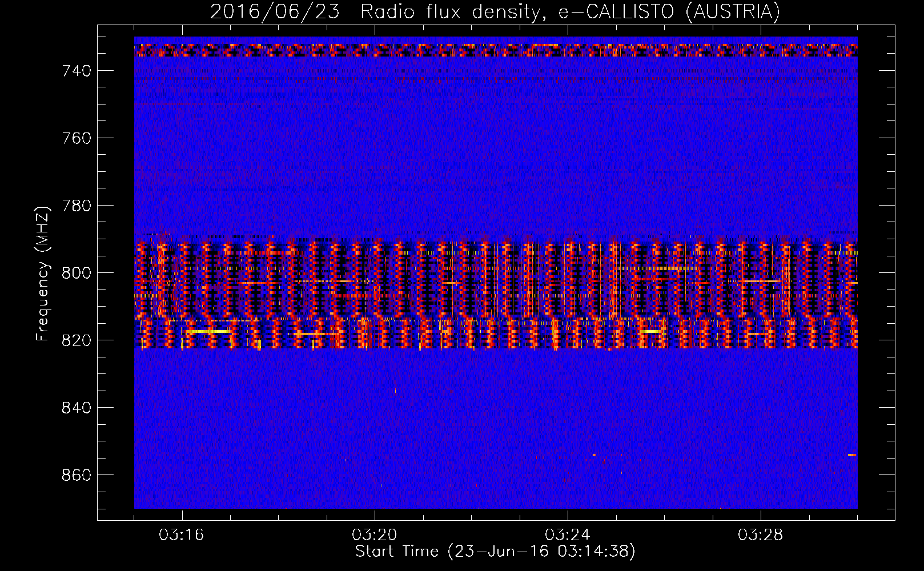This screenshot has width=924, height=571.
Task: Click the plot title text '2016/06/23 Radio flux density, e-CALLISTO (AUSTRIA)'
Action: click(495, 11)
